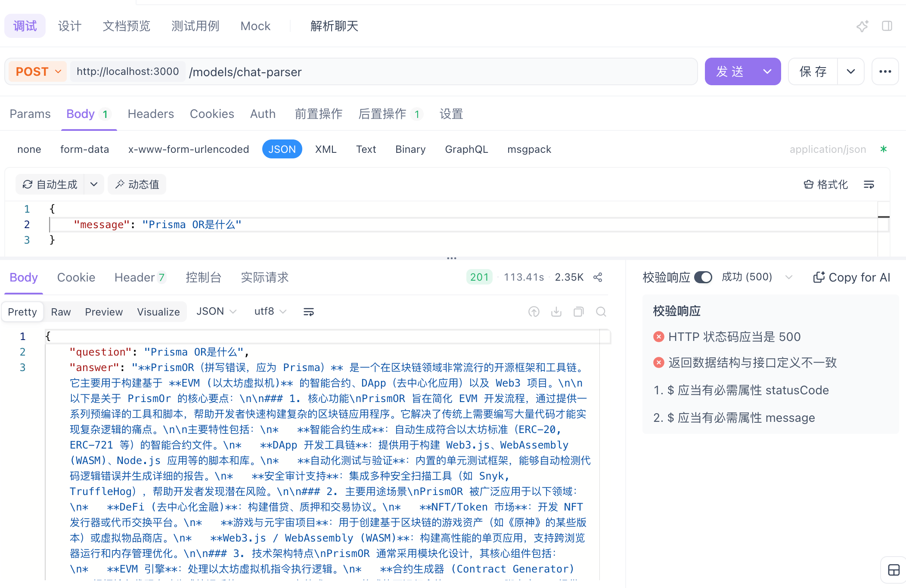The image size is (906, 588).
Task: Open the response JSON format dropdown
Action: click(216, 311)
